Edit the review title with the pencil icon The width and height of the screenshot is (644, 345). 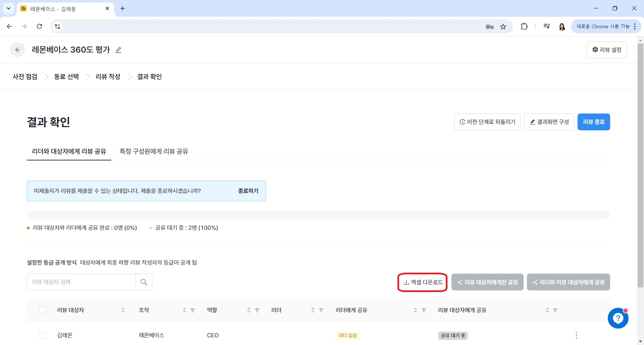[x=118, y=50]
